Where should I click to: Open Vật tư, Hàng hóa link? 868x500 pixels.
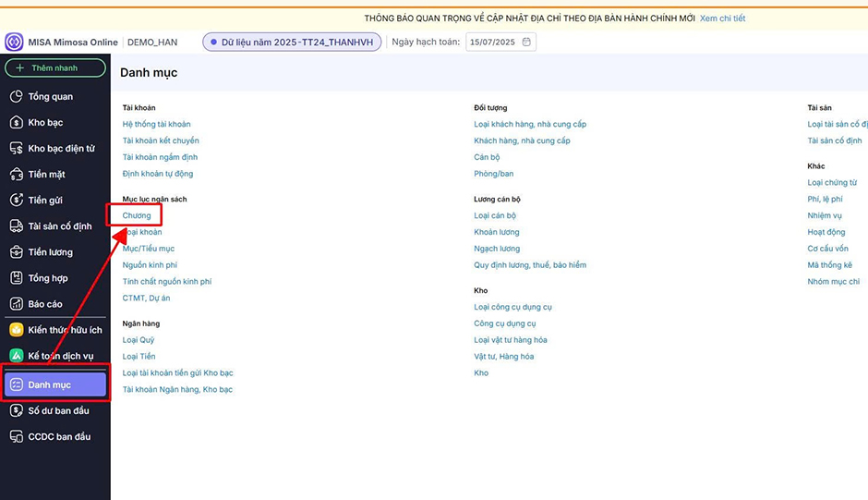(503, 357)
